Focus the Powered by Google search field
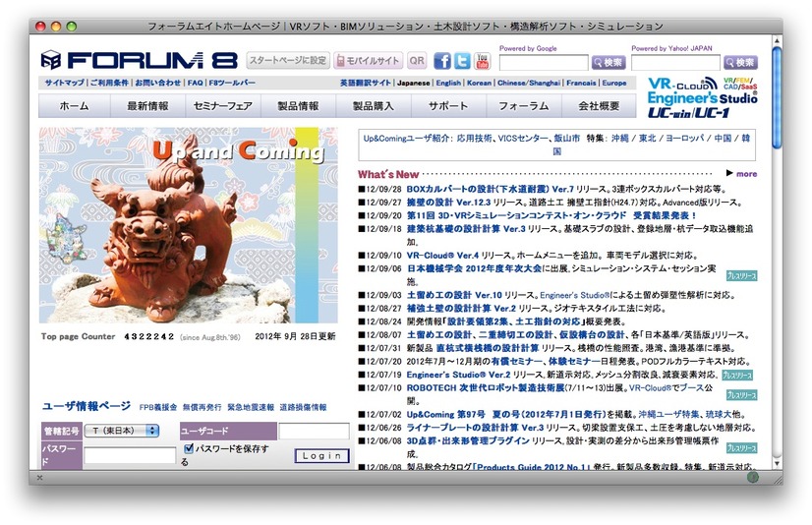The height and width of the screenshot is (525, 812). (544, 63)
